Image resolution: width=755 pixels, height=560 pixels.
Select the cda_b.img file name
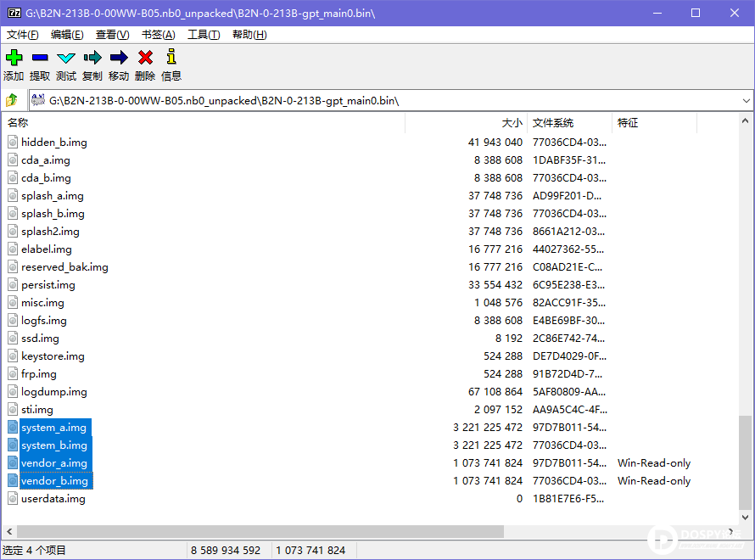tap(46, 177)
